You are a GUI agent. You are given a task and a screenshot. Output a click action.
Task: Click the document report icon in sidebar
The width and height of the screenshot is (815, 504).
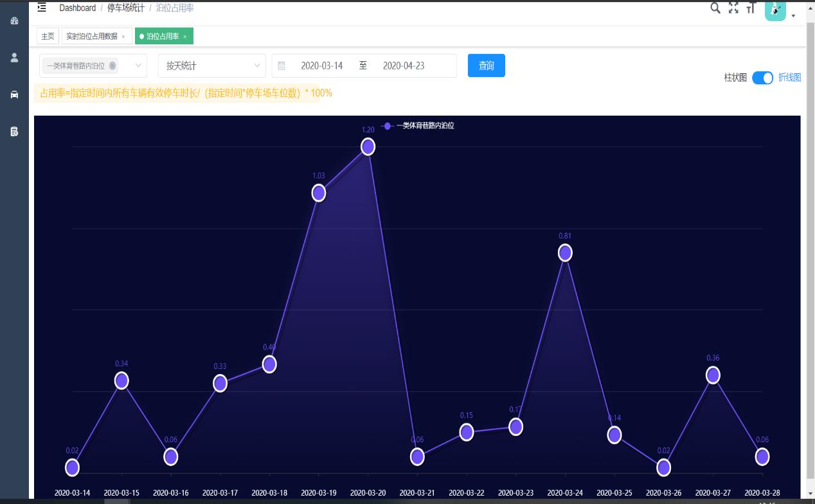[x=14, y=131]
